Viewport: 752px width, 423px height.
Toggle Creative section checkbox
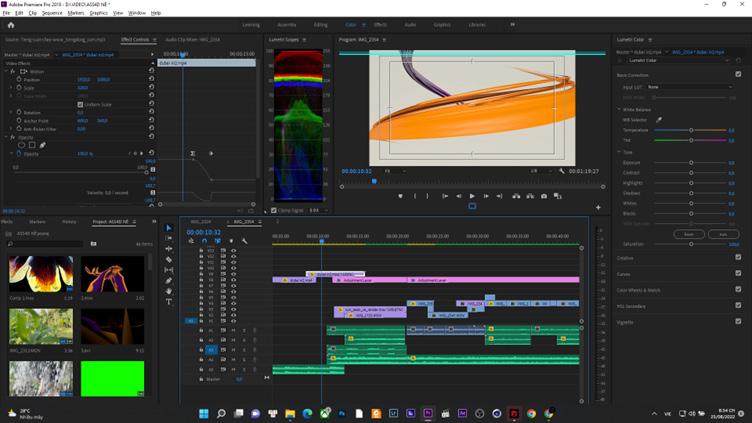(x=738, y=258)
